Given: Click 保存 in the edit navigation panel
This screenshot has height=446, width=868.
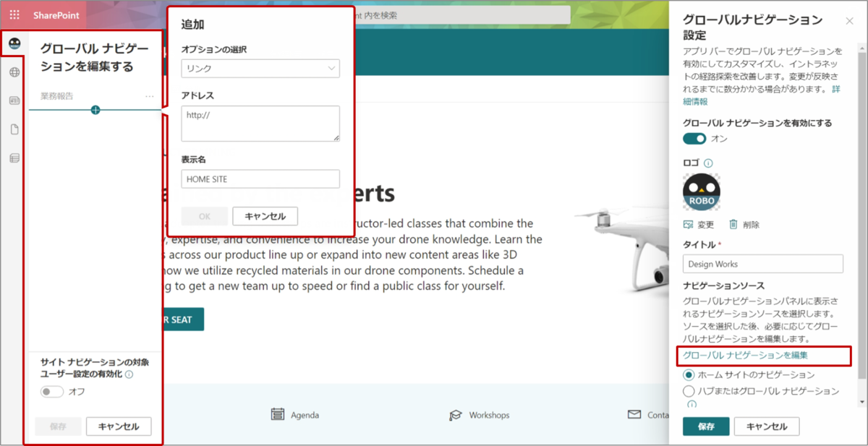Looking at the screenshot, I should 59,426.
